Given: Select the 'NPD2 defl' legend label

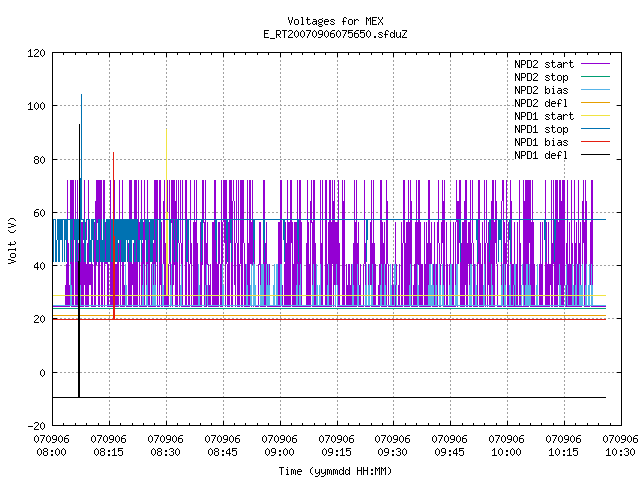Looking at the screenshot, I should coord(541,103).
